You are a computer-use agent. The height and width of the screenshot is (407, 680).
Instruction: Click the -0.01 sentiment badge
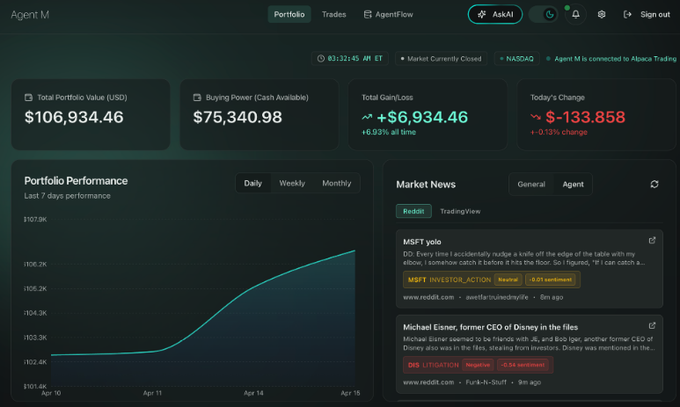point(550,280)
